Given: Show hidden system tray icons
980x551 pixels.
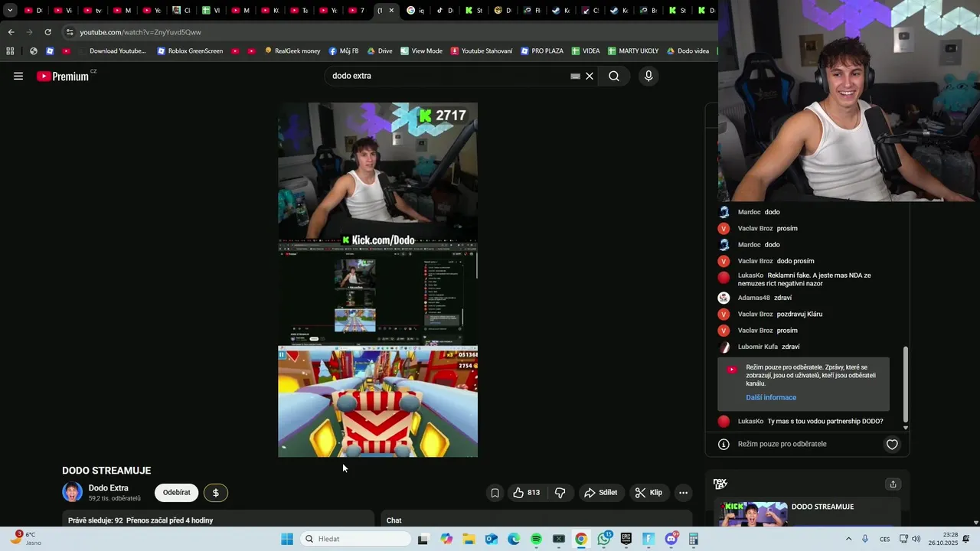Looking at the screenshot, I should click(848, 539).
